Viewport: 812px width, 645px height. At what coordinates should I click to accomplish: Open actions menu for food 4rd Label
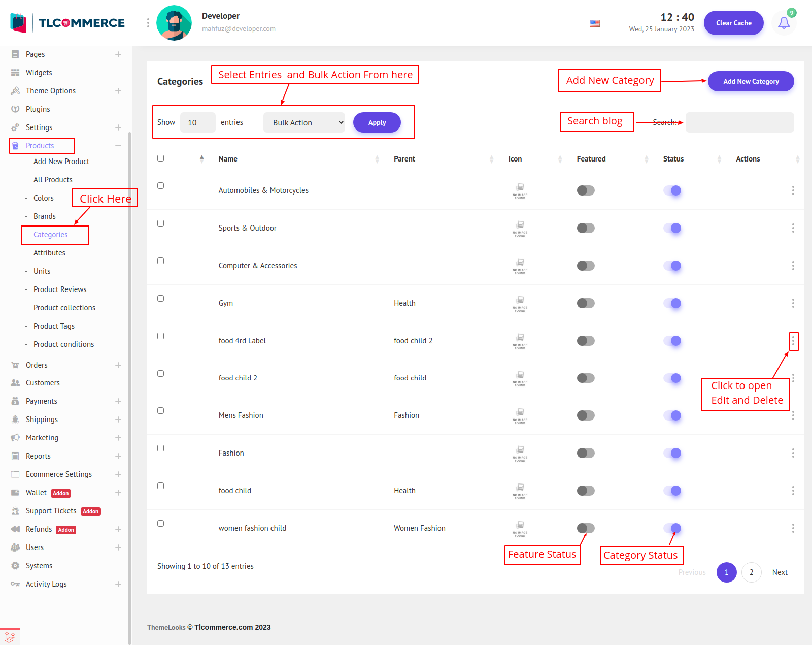point(793,341)
